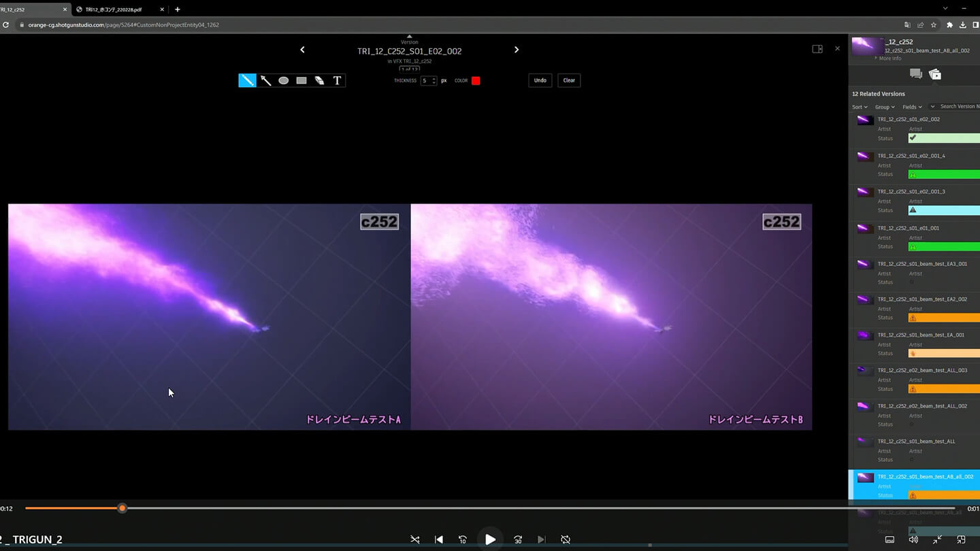Open search options dropdown chevron
The height and width of the screenshot is (551, 980).
point(933,106)
